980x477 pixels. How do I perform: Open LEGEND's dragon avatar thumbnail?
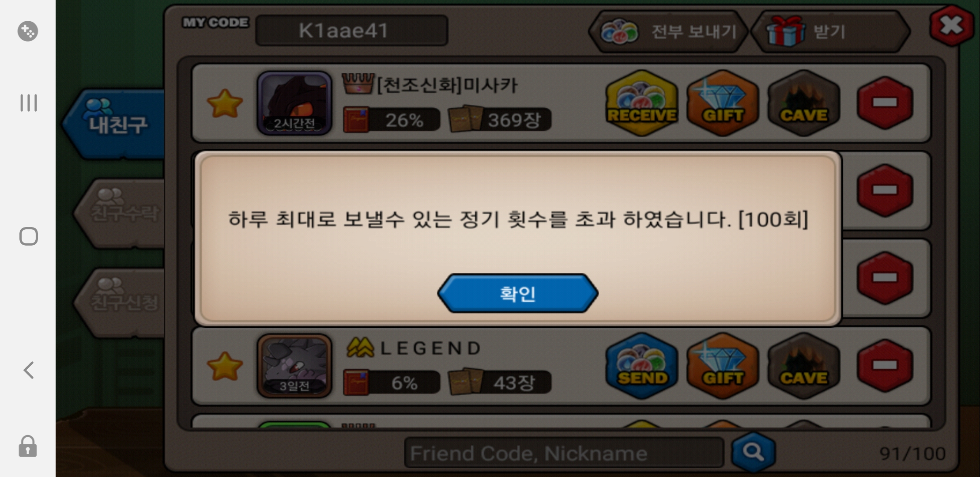[294, 366]
